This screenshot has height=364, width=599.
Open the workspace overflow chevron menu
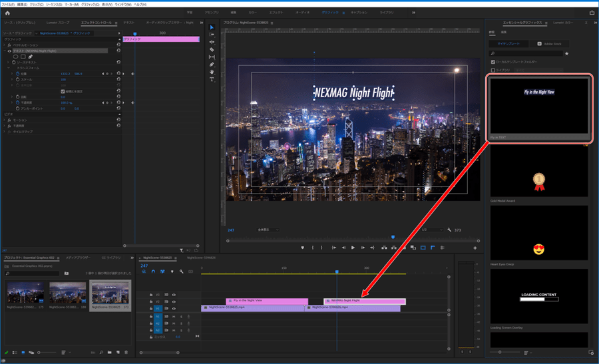(x=414, y=13)
